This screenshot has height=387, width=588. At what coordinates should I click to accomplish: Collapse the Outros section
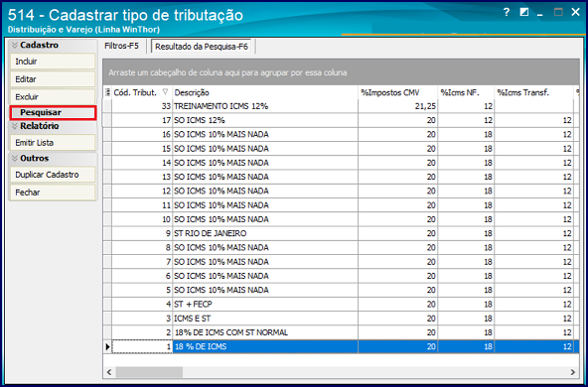[15, 158]
